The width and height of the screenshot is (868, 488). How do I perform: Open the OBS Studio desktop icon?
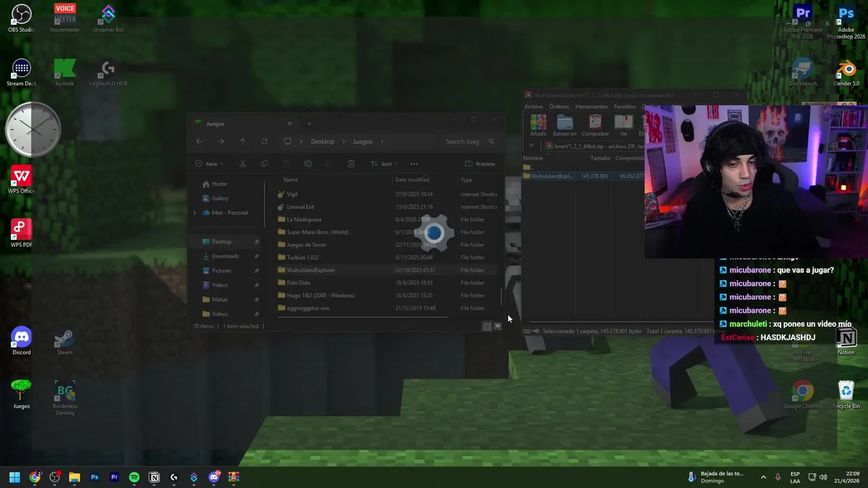[x=22, y=18]
